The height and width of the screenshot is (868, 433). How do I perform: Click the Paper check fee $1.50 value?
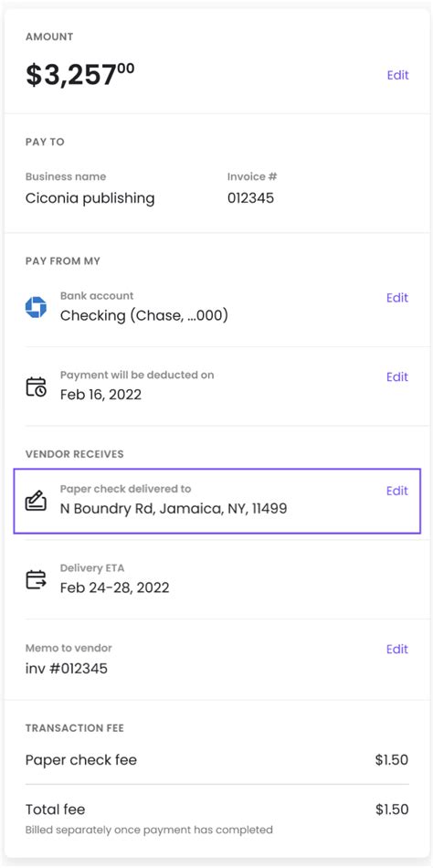click(x=392, y=760)
